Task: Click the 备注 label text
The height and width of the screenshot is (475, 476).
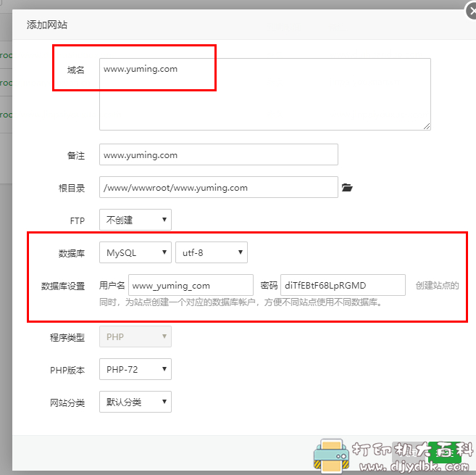Action: click(75, 156)
